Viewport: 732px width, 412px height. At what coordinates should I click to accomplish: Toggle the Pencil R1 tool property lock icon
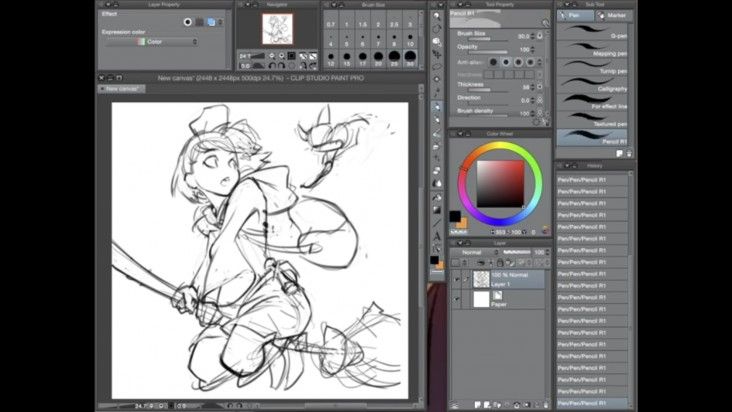click(x=545, y=23)
